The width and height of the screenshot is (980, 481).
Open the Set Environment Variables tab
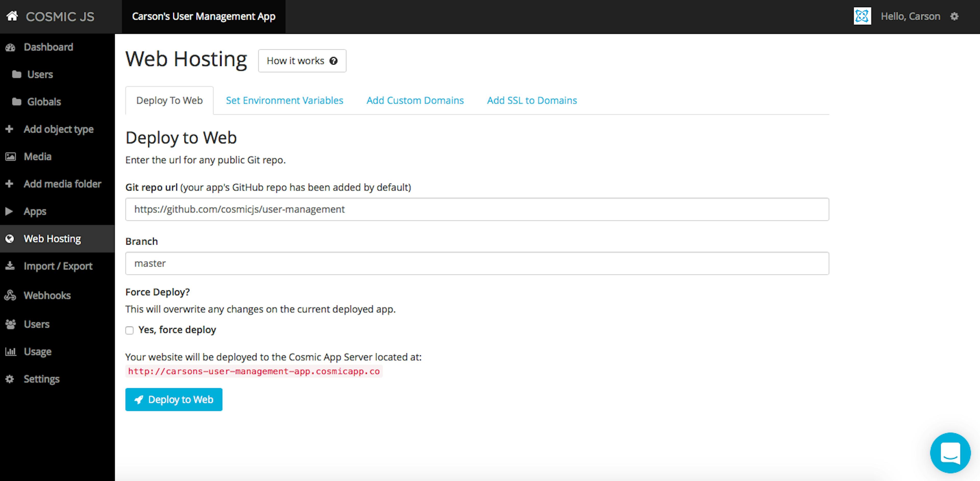(x=284, y=100)
